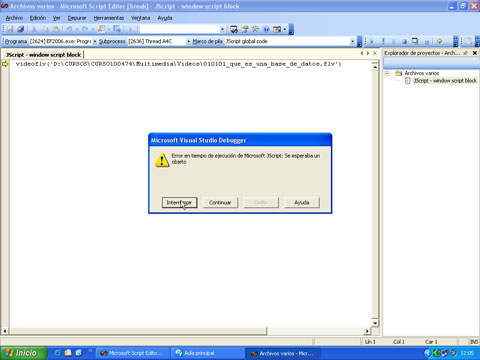Click the yellow Show Next Statement arrow icon
The height and width of the screenshot is (360, 480).
[439, 41]
